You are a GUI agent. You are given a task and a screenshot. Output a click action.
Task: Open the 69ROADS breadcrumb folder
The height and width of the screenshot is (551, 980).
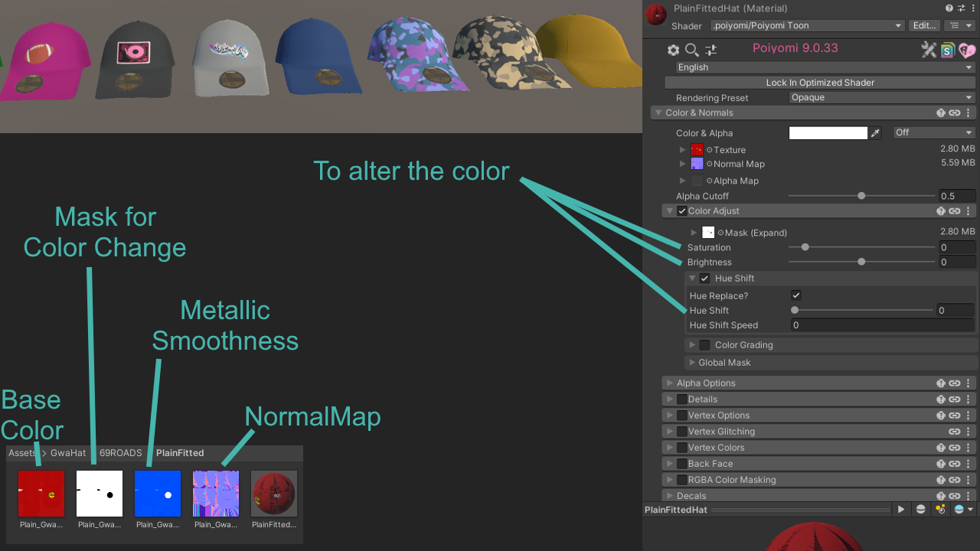tap(121, 453)
